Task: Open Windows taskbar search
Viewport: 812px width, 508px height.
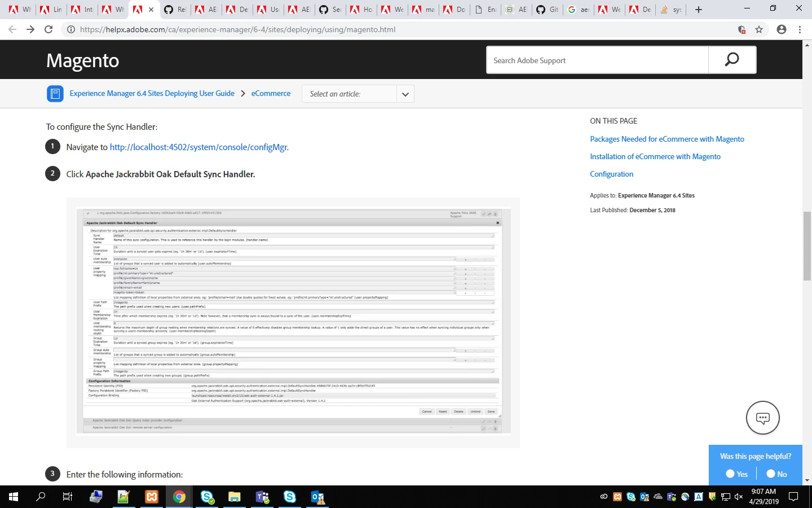Action: click(41, 497)
